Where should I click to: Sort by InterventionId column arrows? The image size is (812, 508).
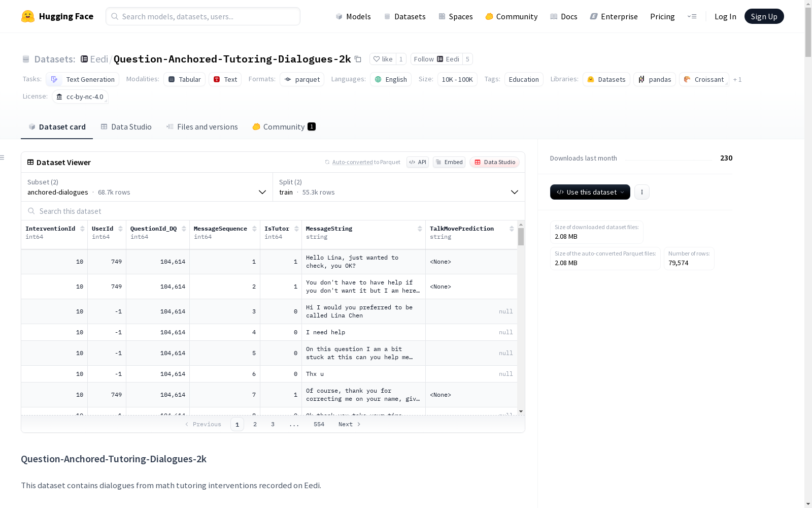click(82, 229)
